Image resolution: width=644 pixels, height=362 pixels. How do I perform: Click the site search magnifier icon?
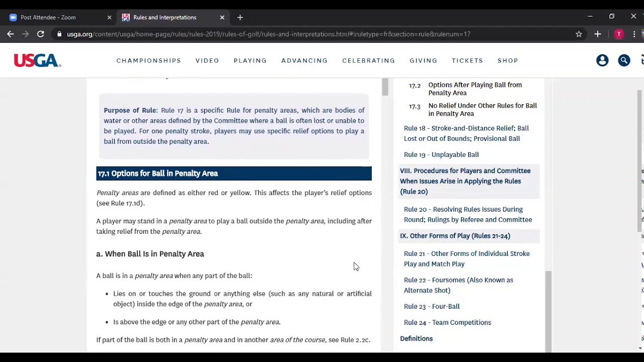click(624, 60)
